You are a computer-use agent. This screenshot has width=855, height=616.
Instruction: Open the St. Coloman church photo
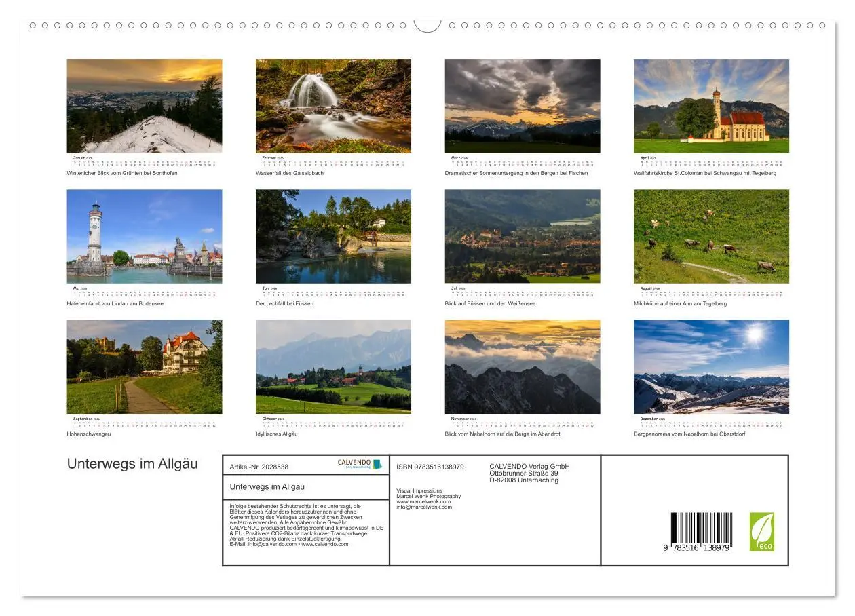pos(711,106)
